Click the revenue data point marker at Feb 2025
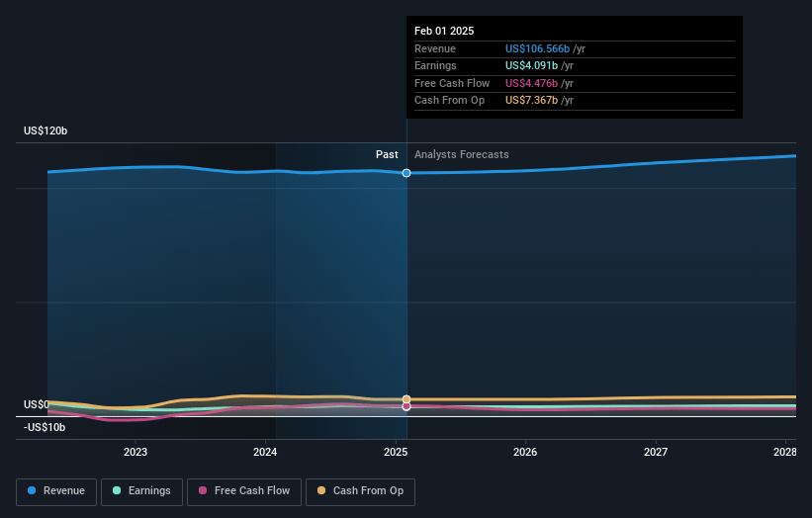 tap(406, 173)
